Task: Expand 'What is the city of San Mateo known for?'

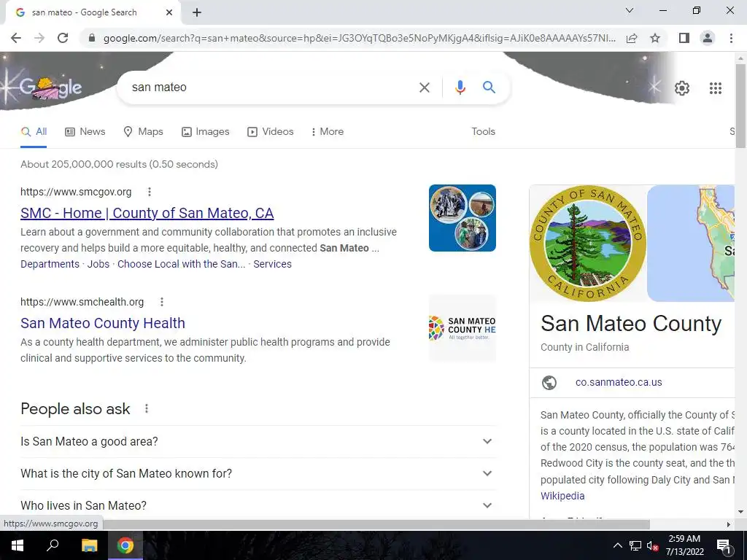Action: click(x=258, y=474)
